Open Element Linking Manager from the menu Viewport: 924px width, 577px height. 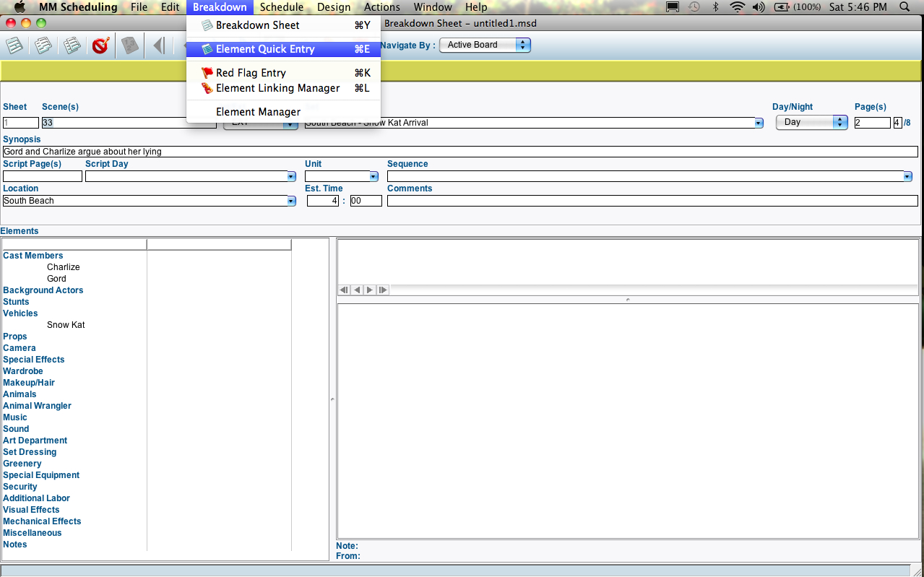pos(277,88)
